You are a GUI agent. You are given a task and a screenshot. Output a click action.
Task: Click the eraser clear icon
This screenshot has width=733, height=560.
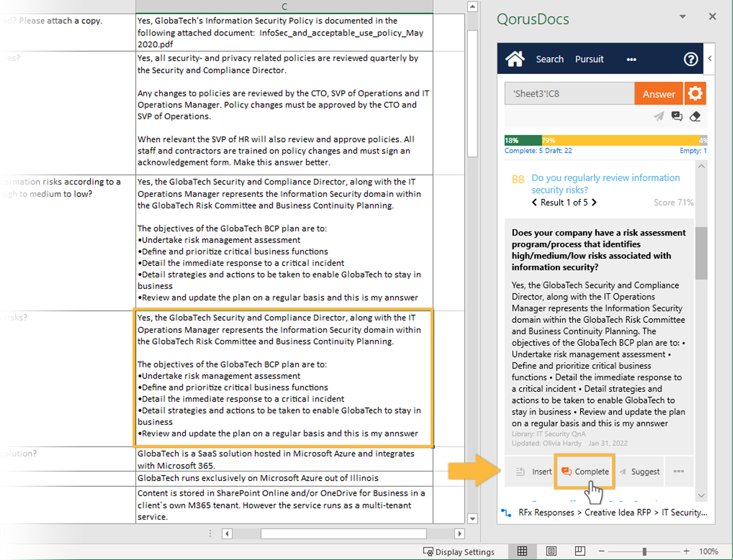coord(695,116)
